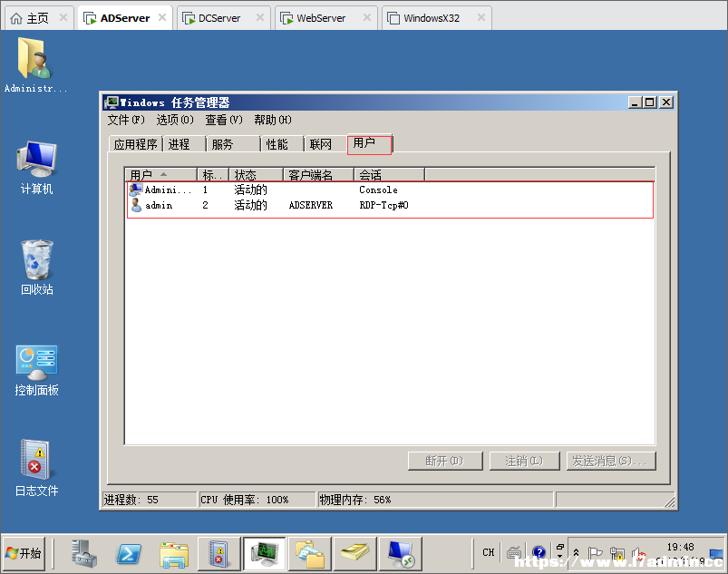
Task: Close the WindowsX32 VM tab
Action: pyautogui.click(x=481, y=17)
